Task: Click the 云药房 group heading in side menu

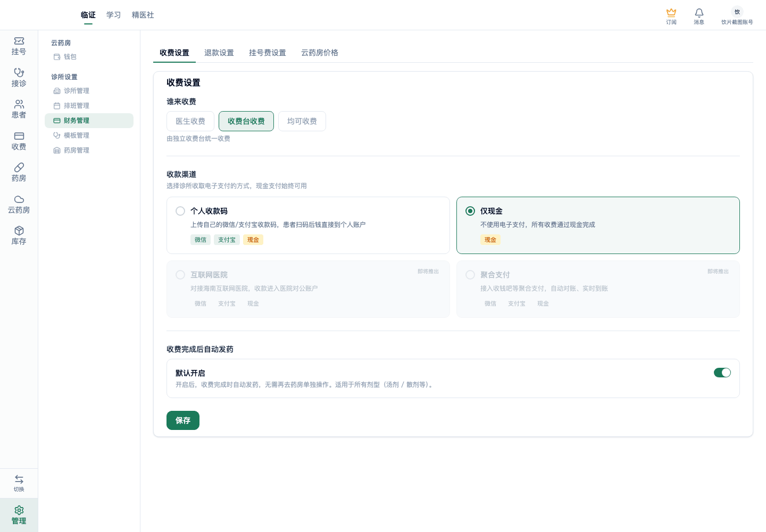Action: coord(61,43)
